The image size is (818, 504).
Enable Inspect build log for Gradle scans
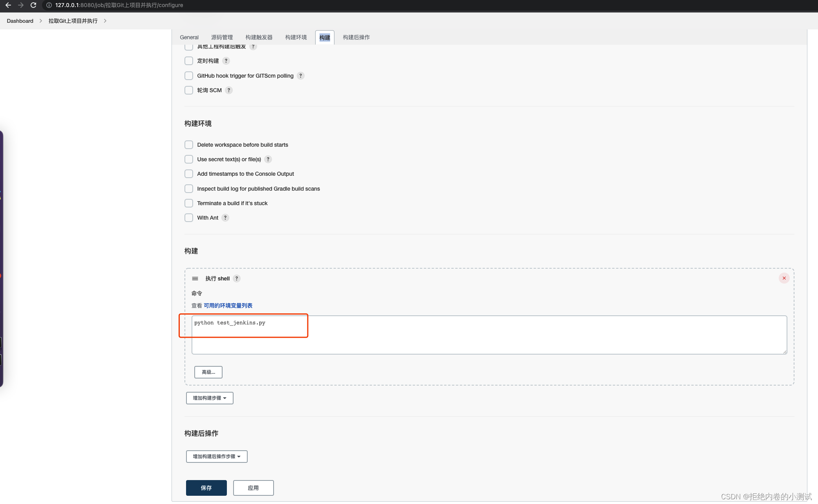(x=189, y=189)
